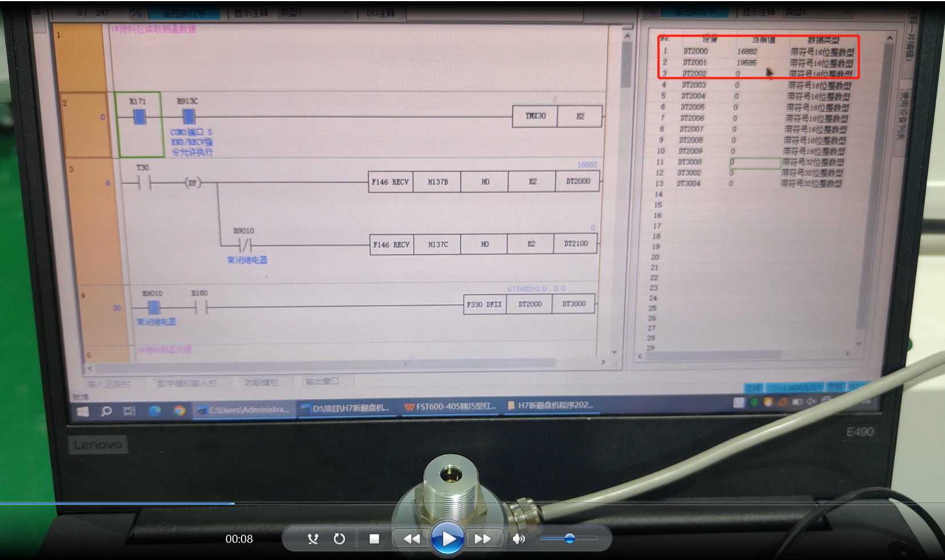
Task: Select the 输出窗口 tab
Action: (322, 381)
